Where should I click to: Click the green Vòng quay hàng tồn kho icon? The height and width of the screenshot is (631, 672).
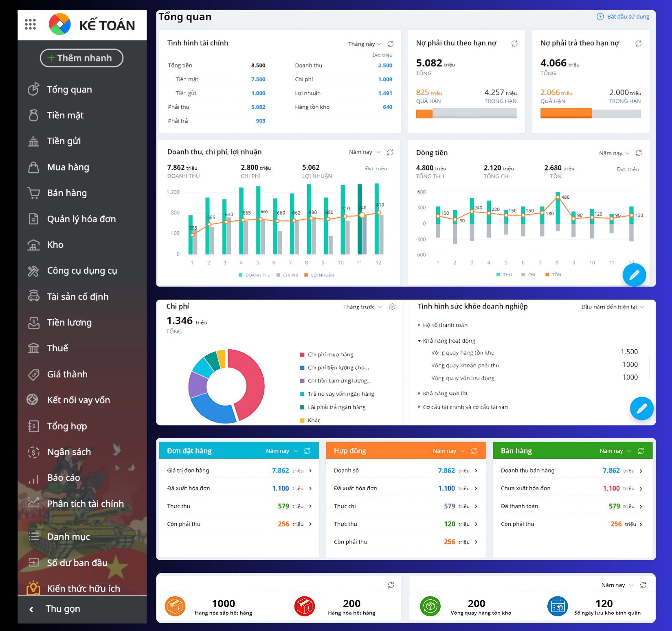(x=430, y=606)
